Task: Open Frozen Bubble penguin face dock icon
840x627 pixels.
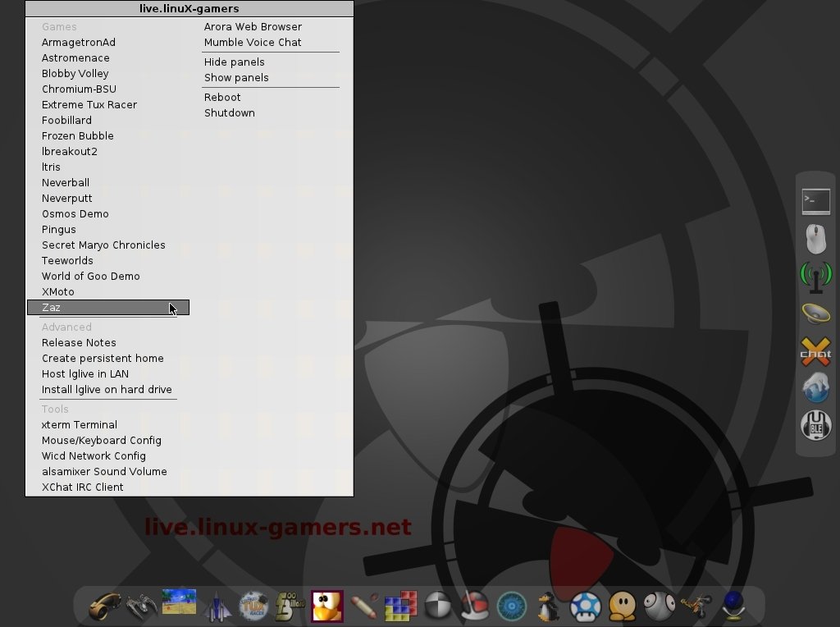Action: 327,606
